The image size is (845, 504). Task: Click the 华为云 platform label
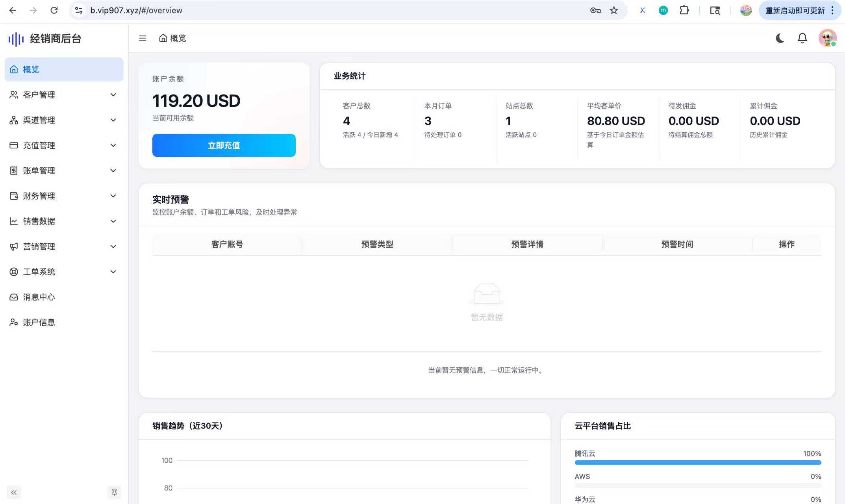pyautogui.click(x=585, y=499)
